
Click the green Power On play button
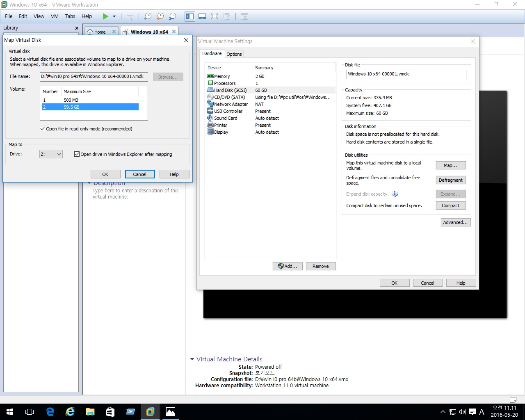coord(105,16)
